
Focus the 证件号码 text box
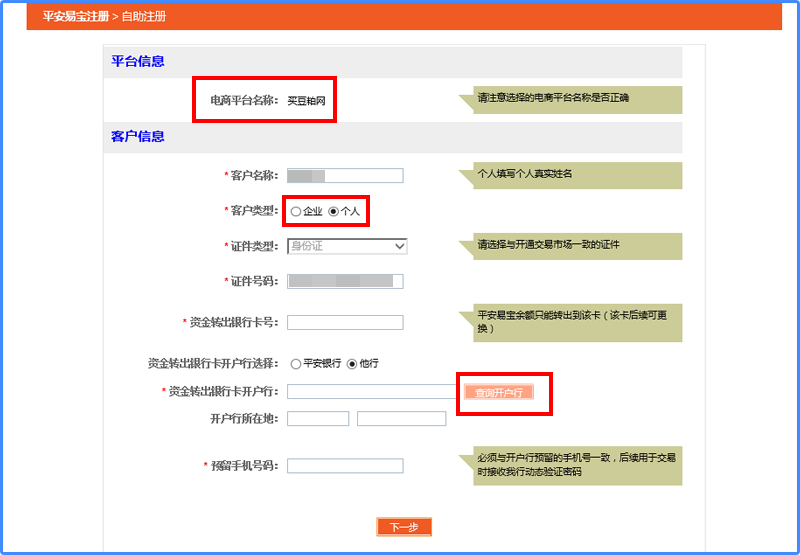344,281
